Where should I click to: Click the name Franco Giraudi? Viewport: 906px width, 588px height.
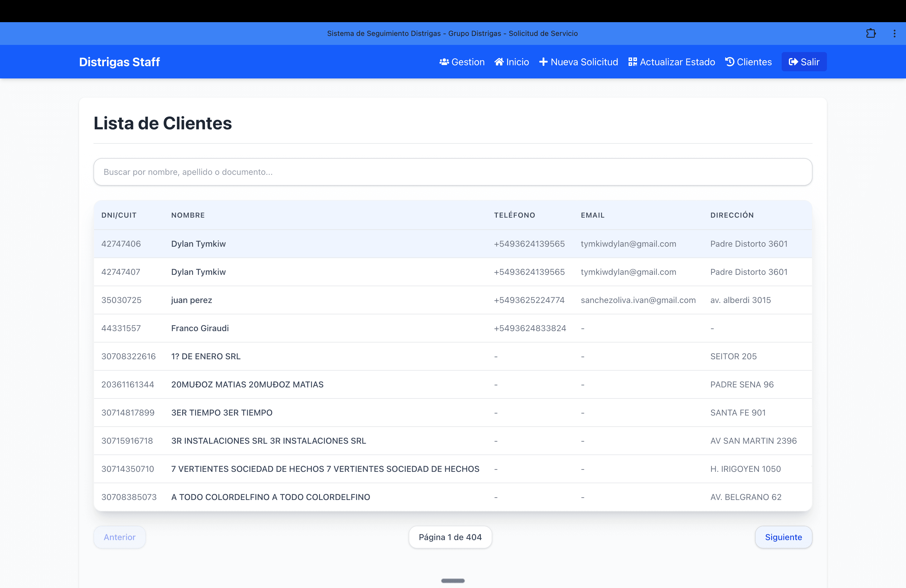(x=200, y=328)
